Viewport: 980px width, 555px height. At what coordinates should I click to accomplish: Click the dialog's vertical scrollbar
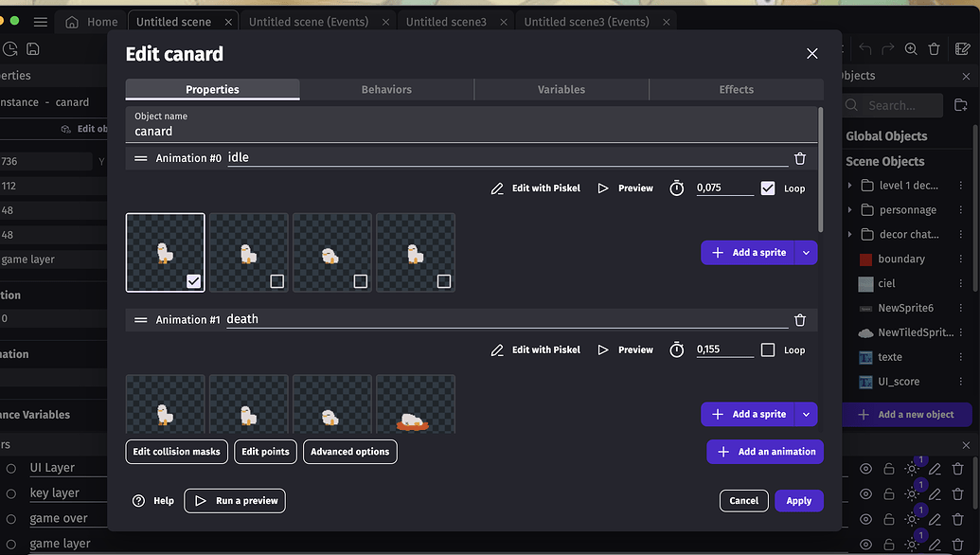pyautogui.click(x=821, y=170)
